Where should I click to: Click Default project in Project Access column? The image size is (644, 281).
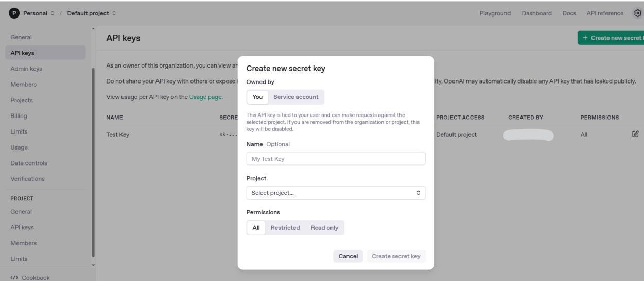pyautogui.click(x=456, y=135)
